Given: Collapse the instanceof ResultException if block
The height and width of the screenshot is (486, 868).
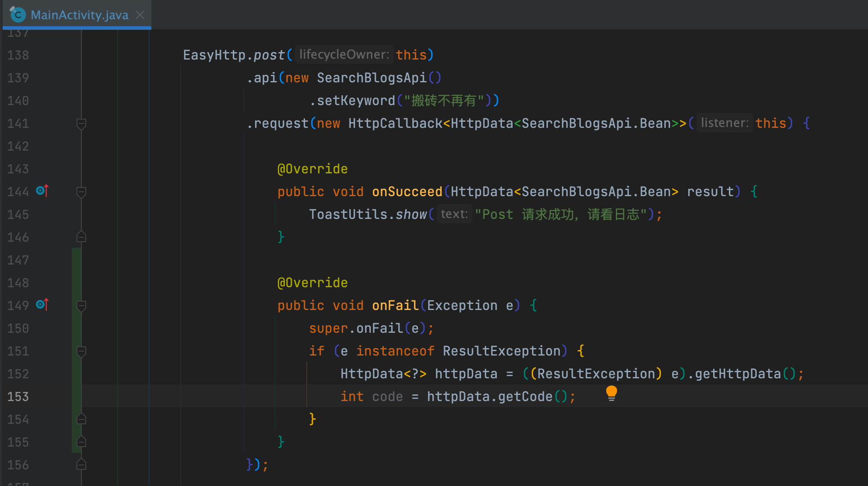Looking at the screenshot, I should (81, 352).
